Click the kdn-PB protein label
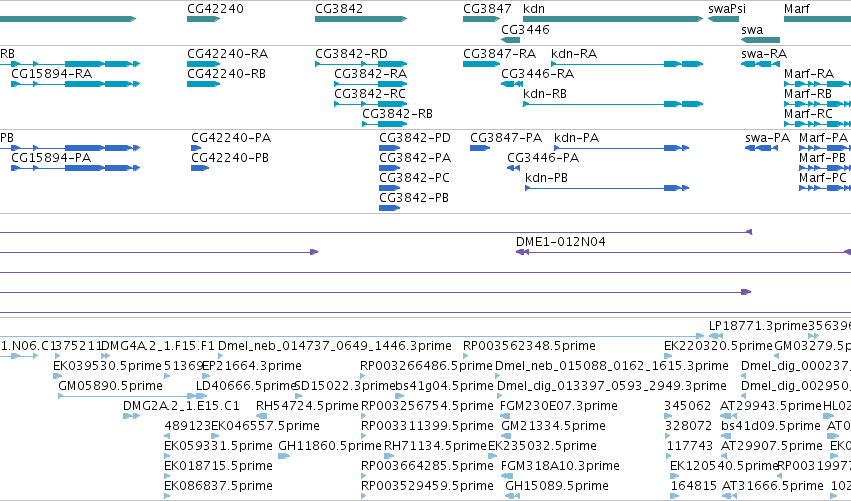 tap(547, 178)
